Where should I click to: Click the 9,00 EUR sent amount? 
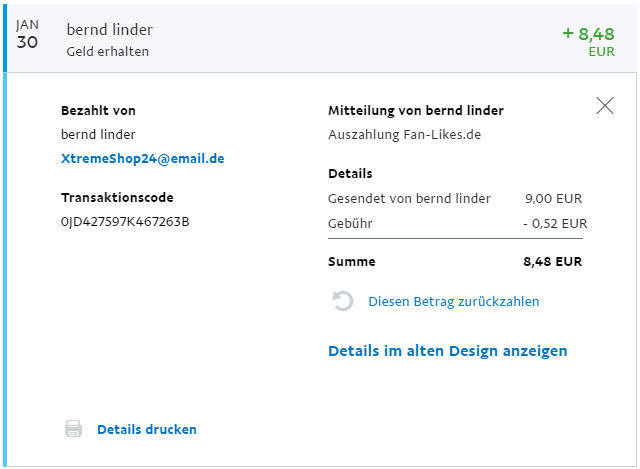(x=553, y=198)
